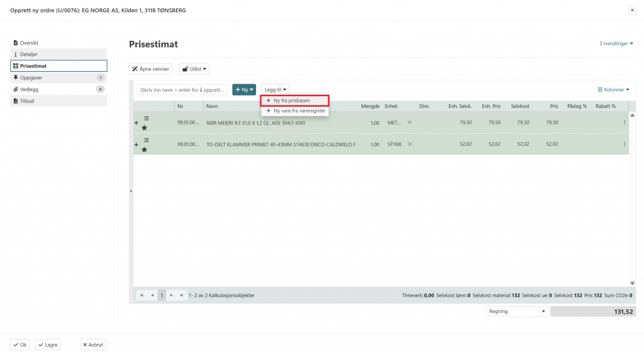Collapse the side panel with the small arrow

point(131,190)
